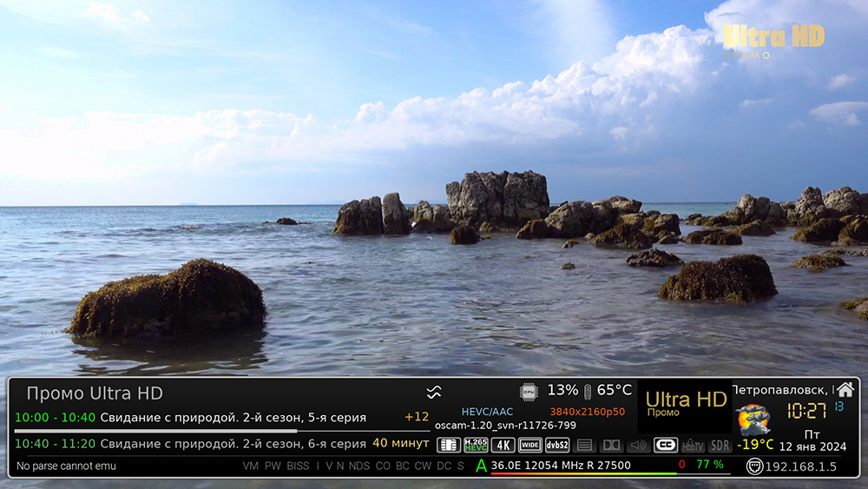Click the 3840x2160p50 resolution text

[x=588, y=412]
